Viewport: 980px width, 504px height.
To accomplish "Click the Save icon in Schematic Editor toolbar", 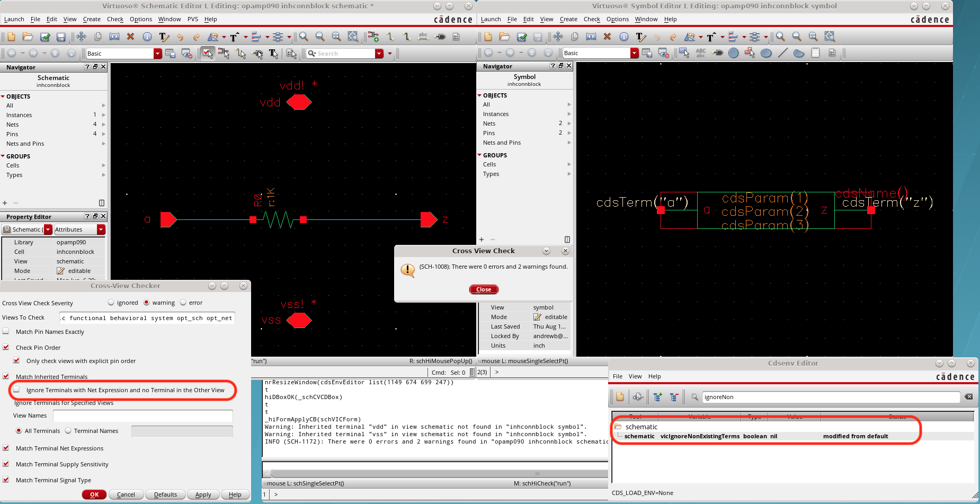I will pyautogui.click(x=61, y=37).
